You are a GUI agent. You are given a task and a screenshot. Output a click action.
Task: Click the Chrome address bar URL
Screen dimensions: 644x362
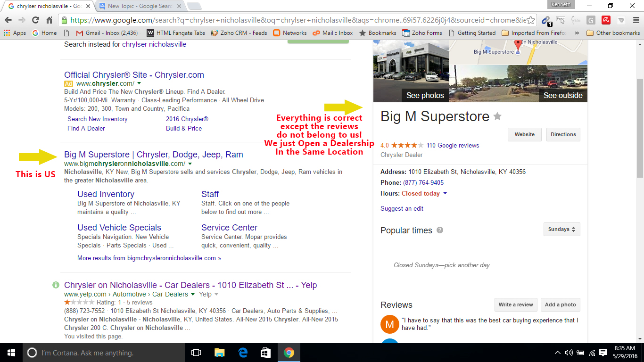pos(296,20)
